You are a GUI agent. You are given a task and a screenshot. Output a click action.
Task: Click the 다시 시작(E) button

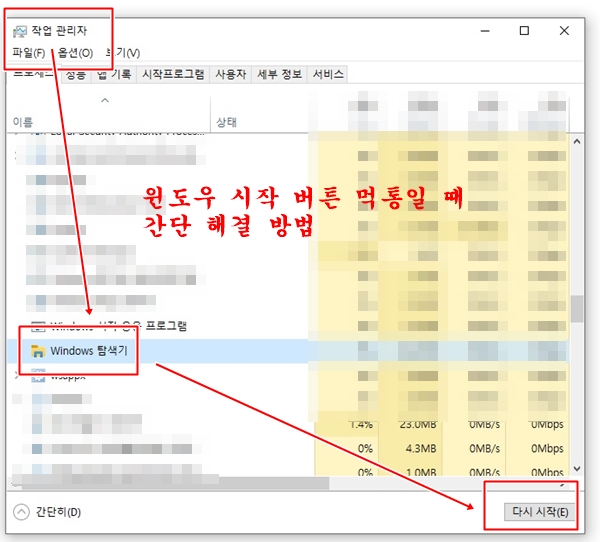540,512
